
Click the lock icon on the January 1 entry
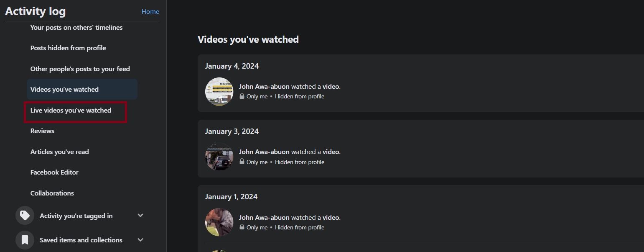[242, 227]
